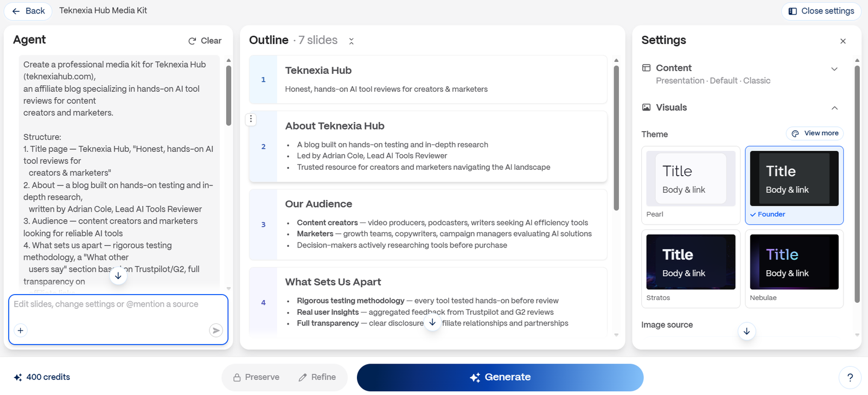The width and height of the screenshot is (868, 395).
Task: Close the Settings panel with X
Action: 843,41
